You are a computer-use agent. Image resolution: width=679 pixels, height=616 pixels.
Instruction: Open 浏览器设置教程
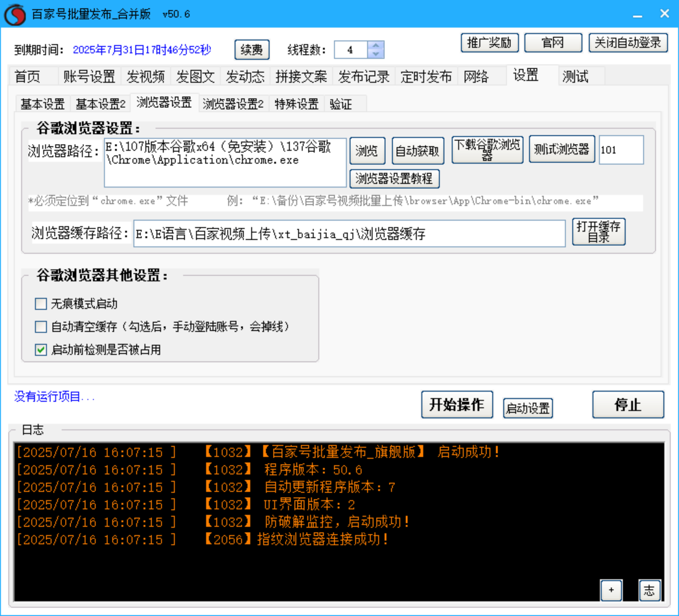[x=394, y=178]
